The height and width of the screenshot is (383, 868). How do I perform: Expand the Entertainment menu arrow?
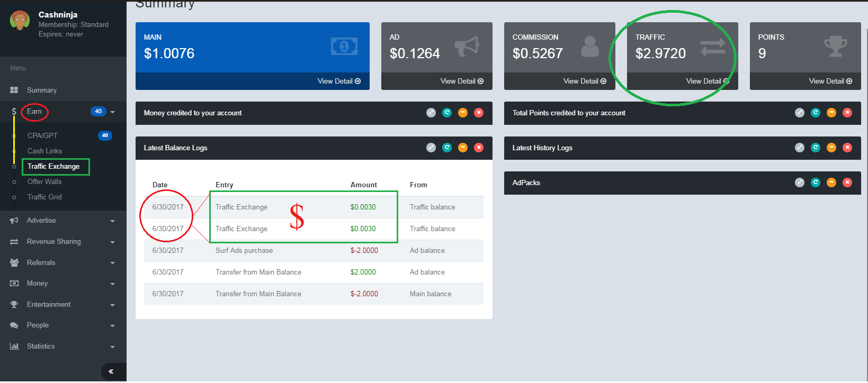point(112,305)
